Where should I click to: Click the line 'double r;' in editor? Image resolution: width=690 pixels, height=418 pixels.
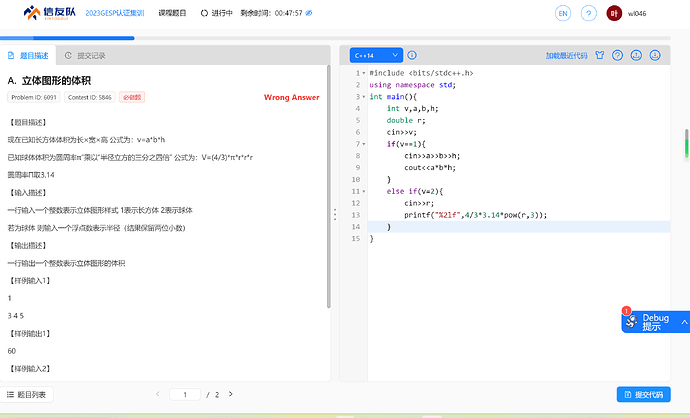pyautogui.click(x=406, y=121)
